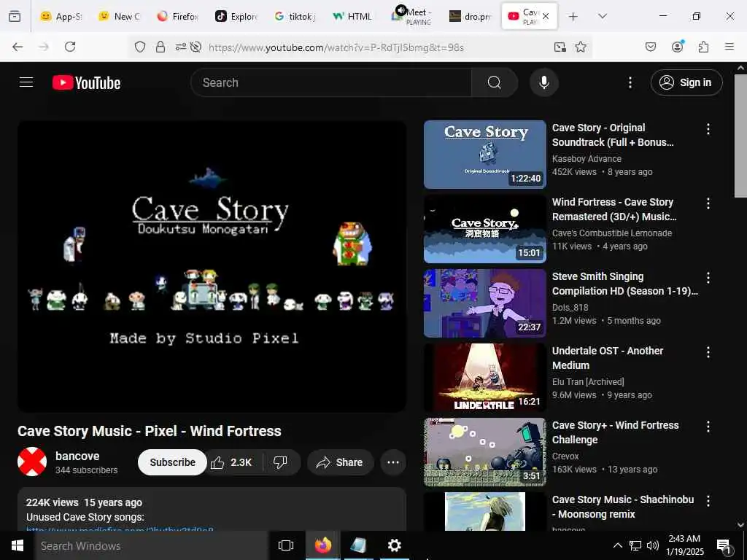Open Task View on the taskbar
The width and height of the screenshot is (747, 560).
(285, 545)
